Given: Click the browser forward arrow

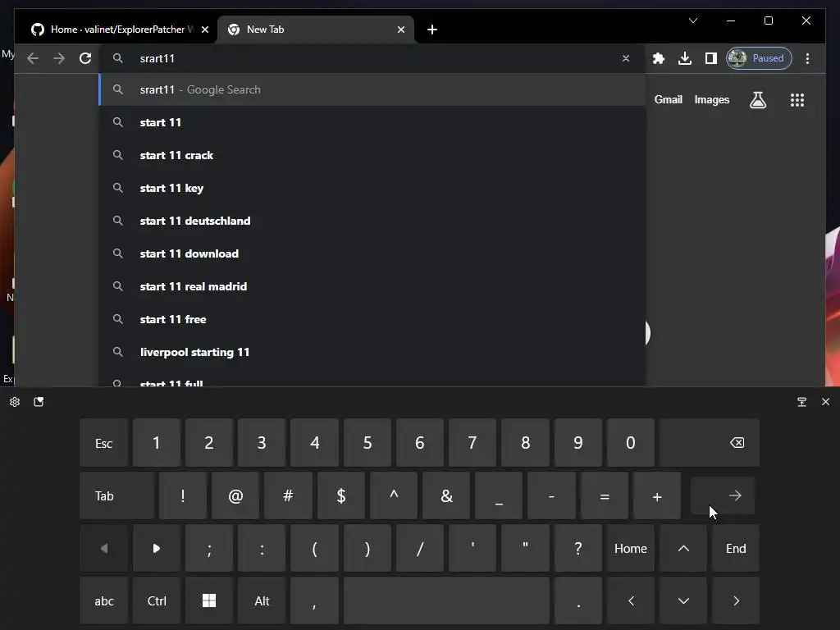Looking at the screenshot, I should (59, 58).
